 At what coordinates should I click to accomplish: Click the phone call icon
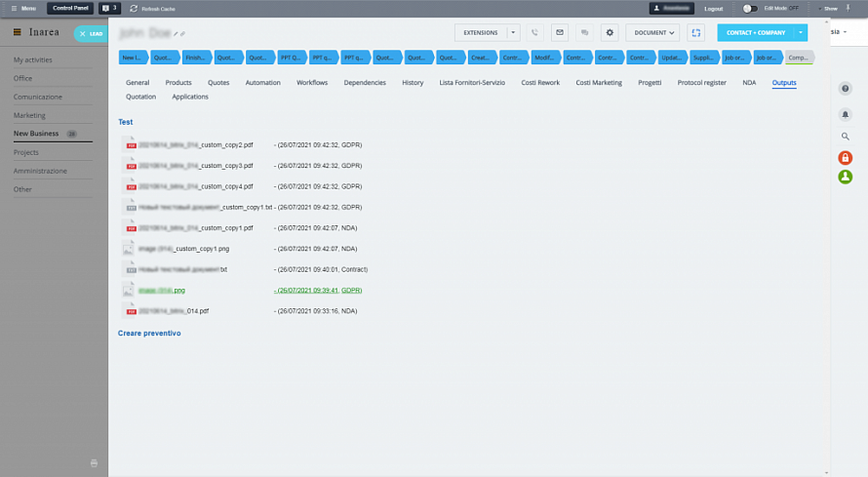[535, 32]
